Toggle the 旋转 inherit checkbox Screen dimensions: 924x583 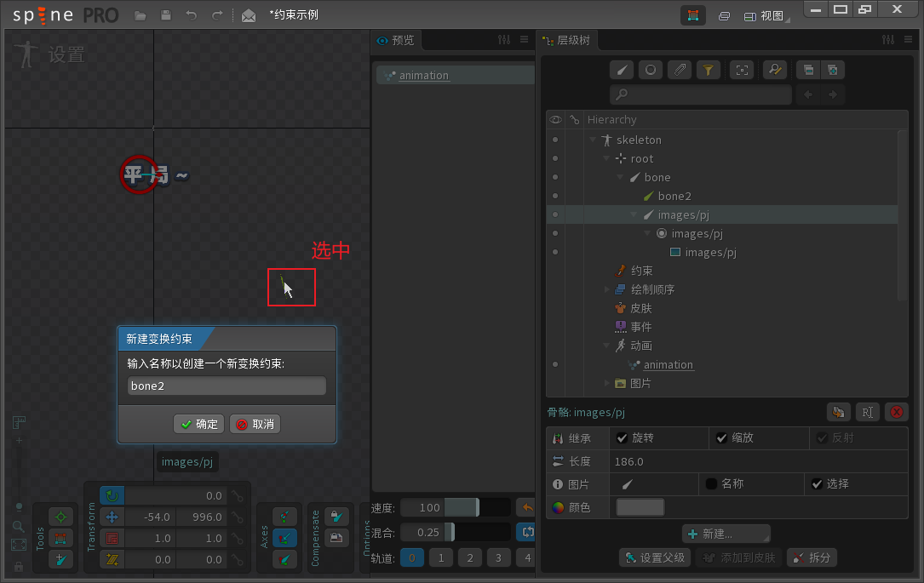[x=622, y=438]
